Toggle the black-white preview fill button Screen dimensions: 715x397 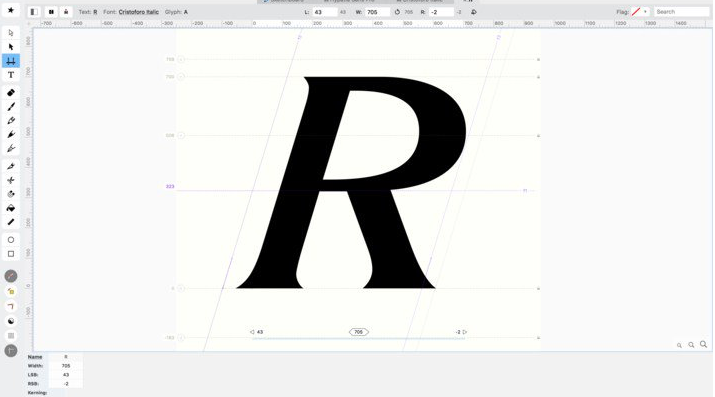(11, 321)
